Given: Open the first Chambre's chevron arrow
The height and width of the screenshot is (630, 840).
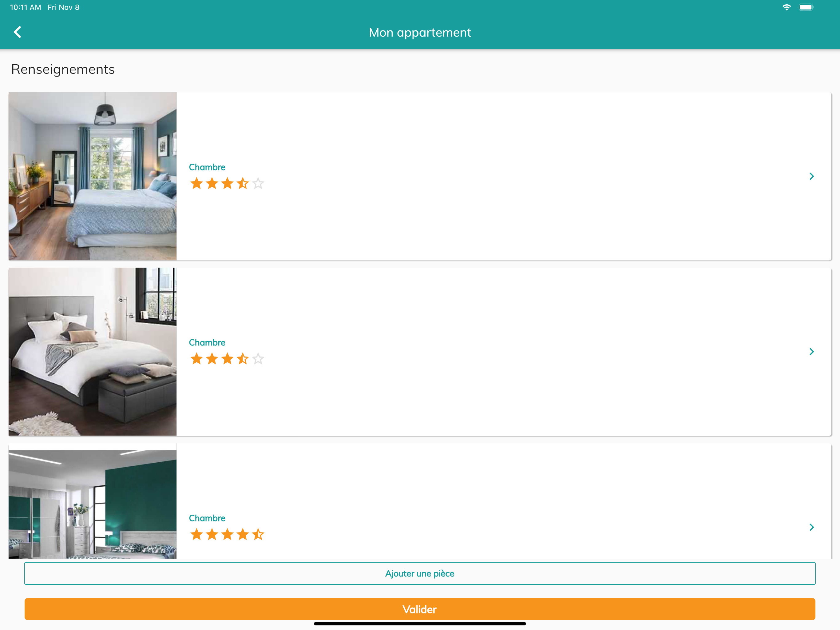Looking at the screenshot, I should 811,176.
